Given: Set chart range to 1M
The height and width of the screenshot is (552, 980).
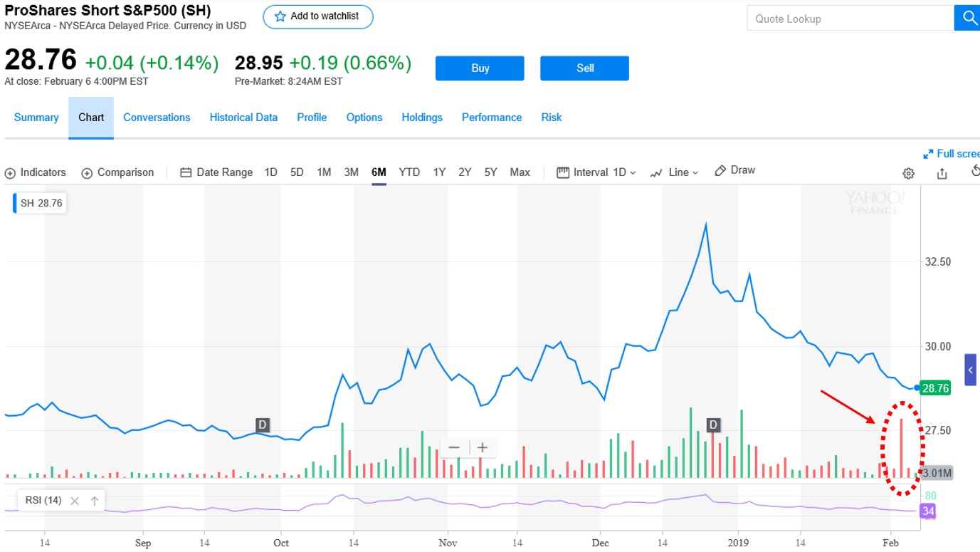Looking at the screenshot, I should 324,172.
